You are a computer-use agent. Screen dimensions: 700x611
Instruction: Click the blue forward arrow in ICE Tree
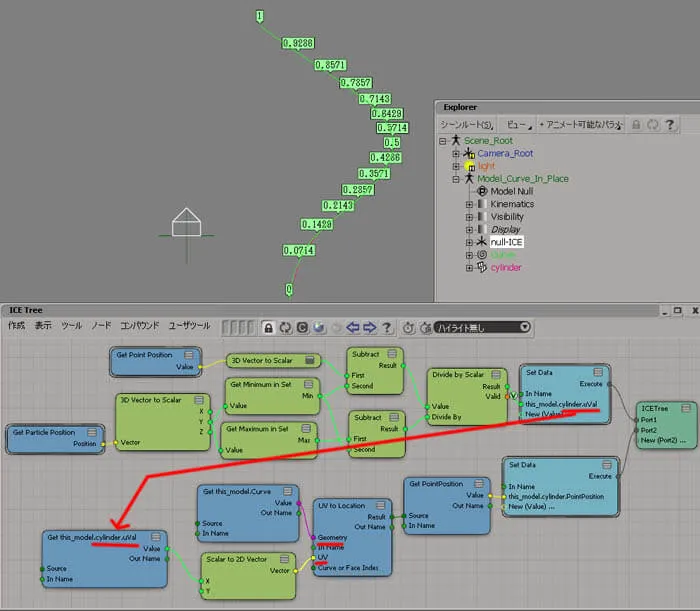click(370, 328)
